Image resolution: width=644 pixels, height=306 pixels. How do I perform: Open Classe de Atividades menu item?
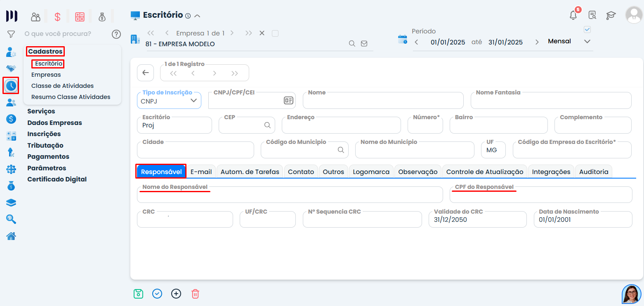point(62,86)
